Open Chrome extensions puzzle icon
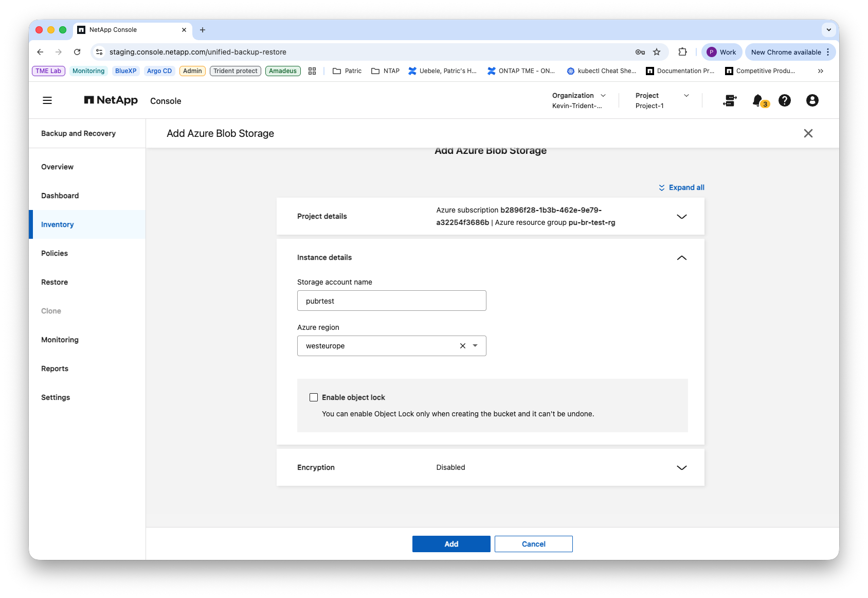This screenshot has height=598, width=868. coord(682,52)
